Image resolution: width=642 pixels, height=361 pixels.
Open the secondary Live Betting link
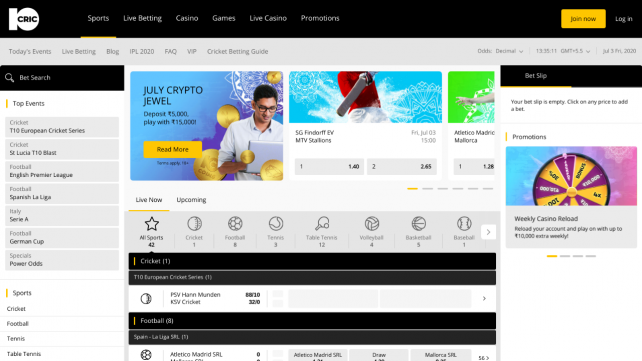click(79, 52)
